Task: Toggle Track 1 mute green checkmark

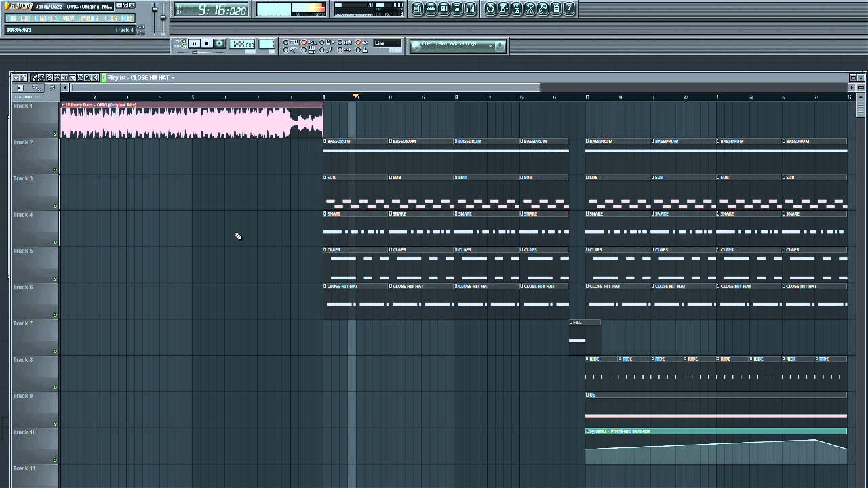Action: coord(56,134)
